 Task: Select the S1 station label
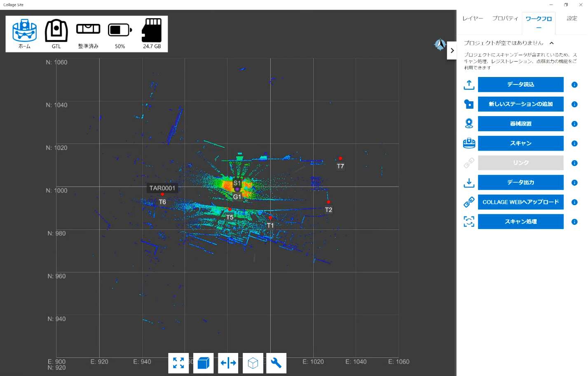237,183
